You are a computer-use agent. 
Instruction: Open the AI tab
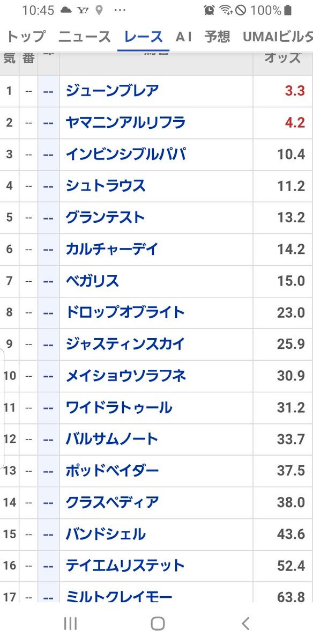[184, 36]
